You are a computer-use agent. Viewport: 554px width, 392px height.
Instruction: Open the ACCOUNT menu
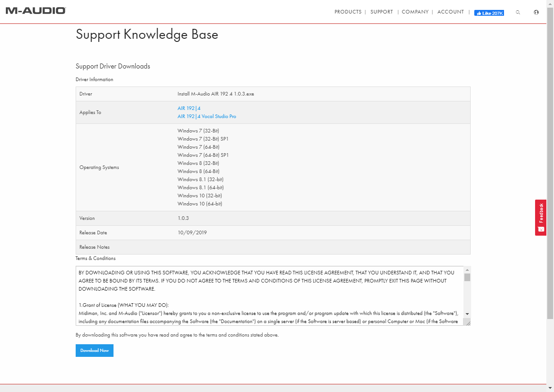[x=450, y=12]
